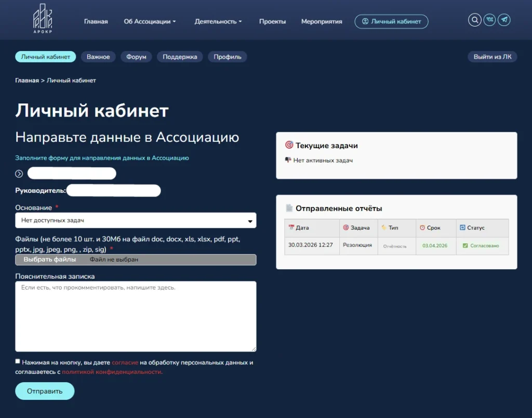Click the Файл не выбран text
532x418 pixels.
[114, 259]
